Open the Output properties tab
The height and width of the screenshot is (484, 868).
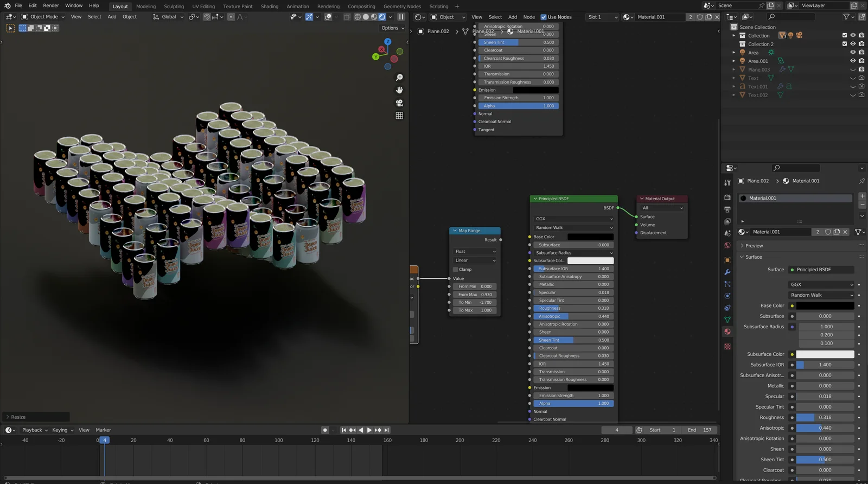pyautogui.click(x=727, y=209)
